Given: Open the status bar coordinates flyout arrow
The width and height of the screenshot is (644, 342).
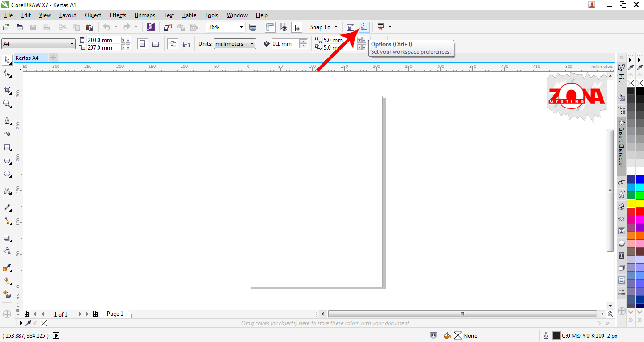Looking at the screenshot, I should [x=56, y=335].
